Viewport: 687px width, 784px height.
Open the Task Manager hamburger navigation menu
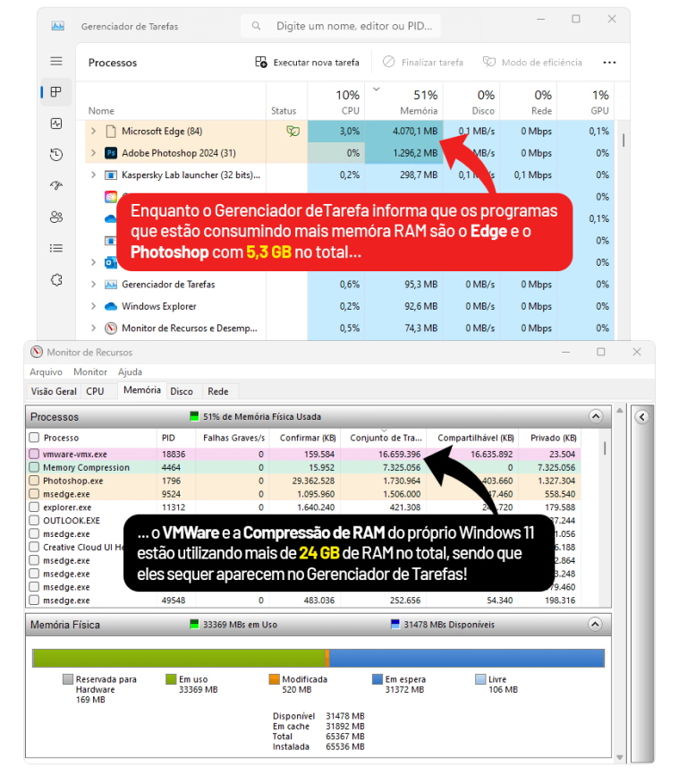(x=56, y=61)
